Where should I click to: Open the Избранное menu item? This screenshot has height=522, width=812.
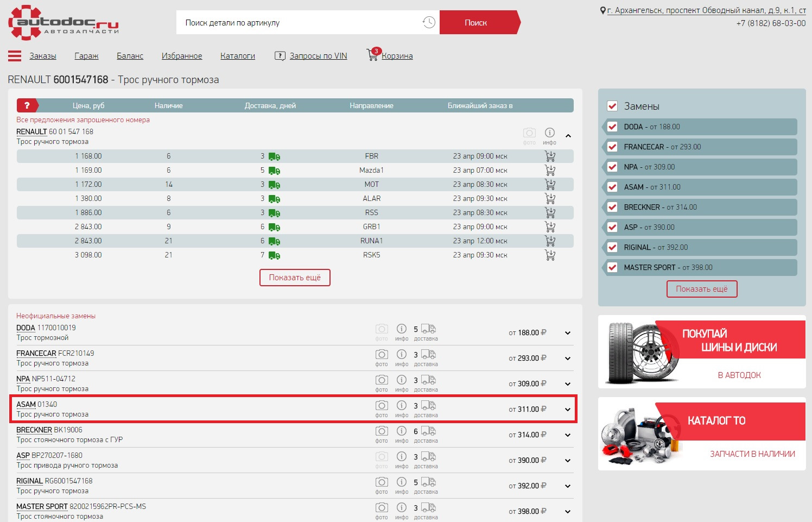click(x=182, y=56)
